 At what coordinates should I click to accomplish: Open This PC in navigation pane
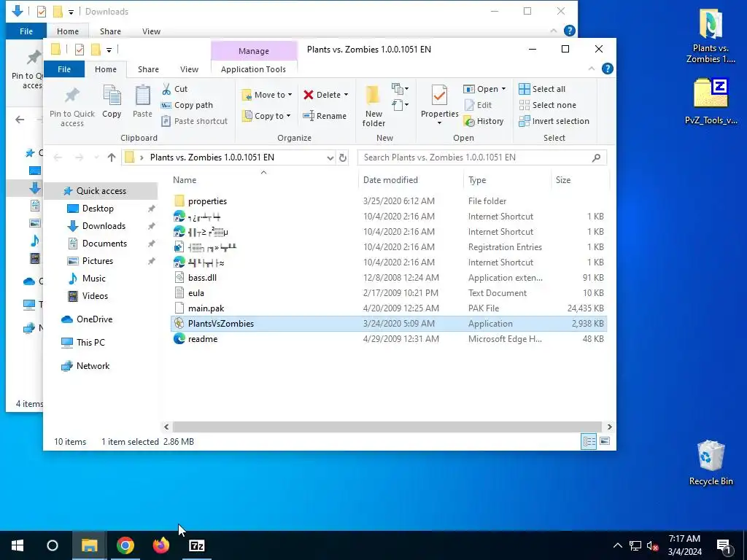tap(90, 343)
